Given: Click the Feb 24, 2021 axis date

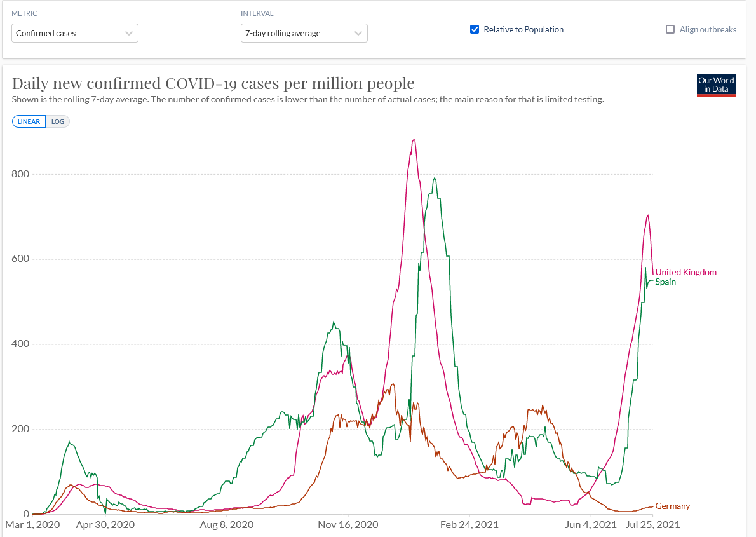Looking at the screenshot, I should (x=469, y=525).
